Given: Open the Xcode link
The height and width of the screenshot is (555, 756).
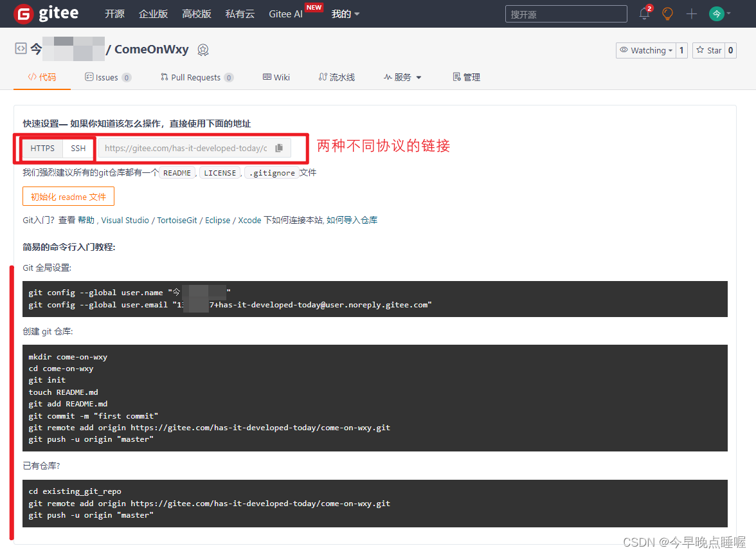Looking at the screenshot, I should pos(249,220).
